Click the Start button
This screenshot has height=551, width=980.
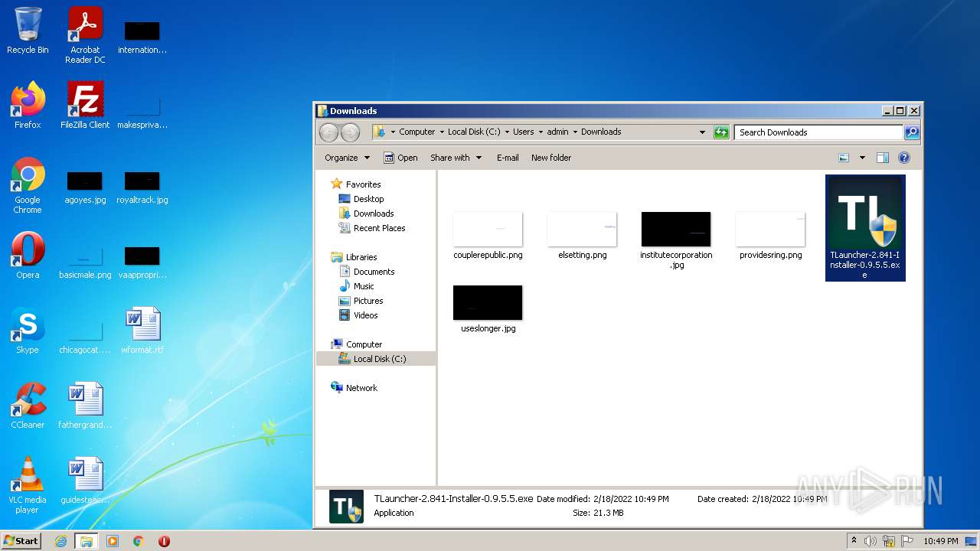click(21, 541)
